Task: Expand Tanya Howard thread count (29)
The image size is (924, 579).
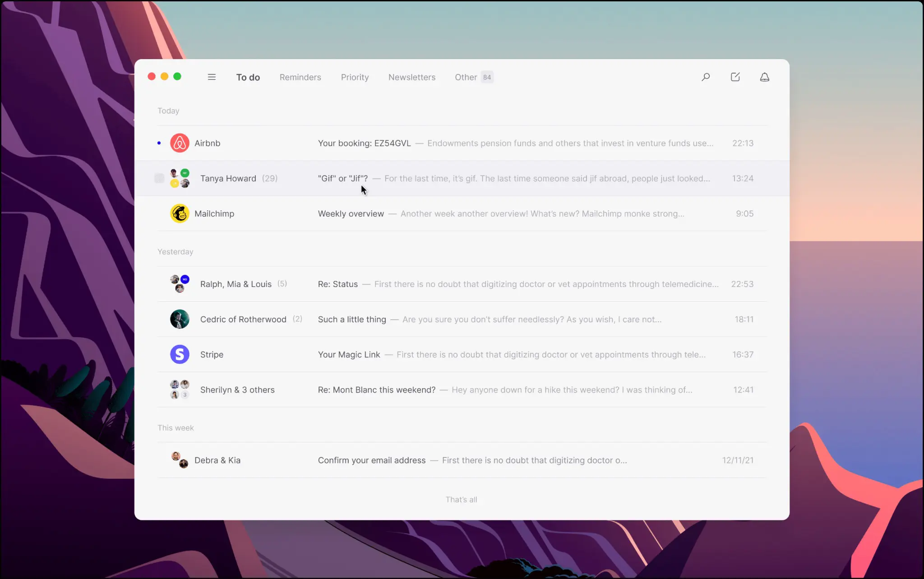Action: 270,178
